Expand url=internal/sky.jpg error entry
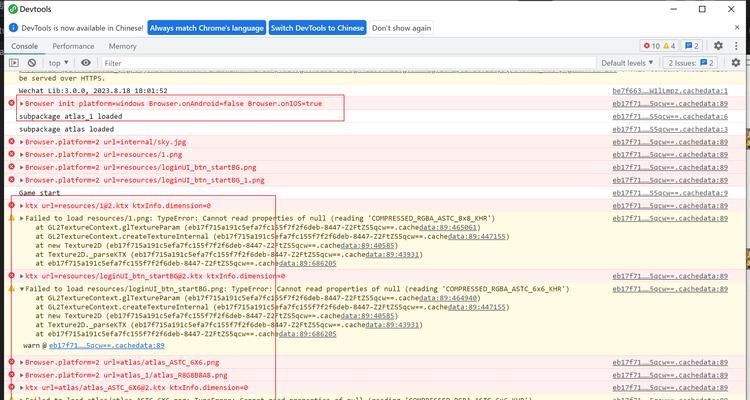Viewport: 750px width, 400px height. pyautogui.click(x=22, y=142)
